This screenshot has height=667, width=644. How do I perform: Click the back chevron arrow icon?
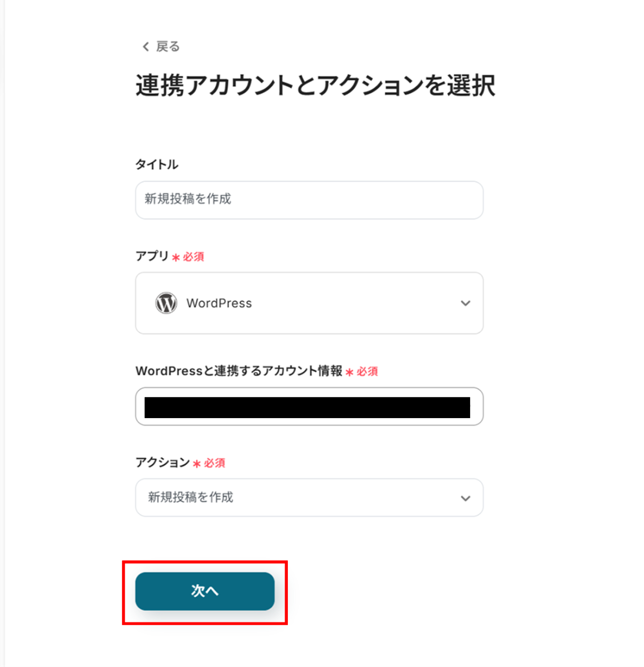coord(146,47)
